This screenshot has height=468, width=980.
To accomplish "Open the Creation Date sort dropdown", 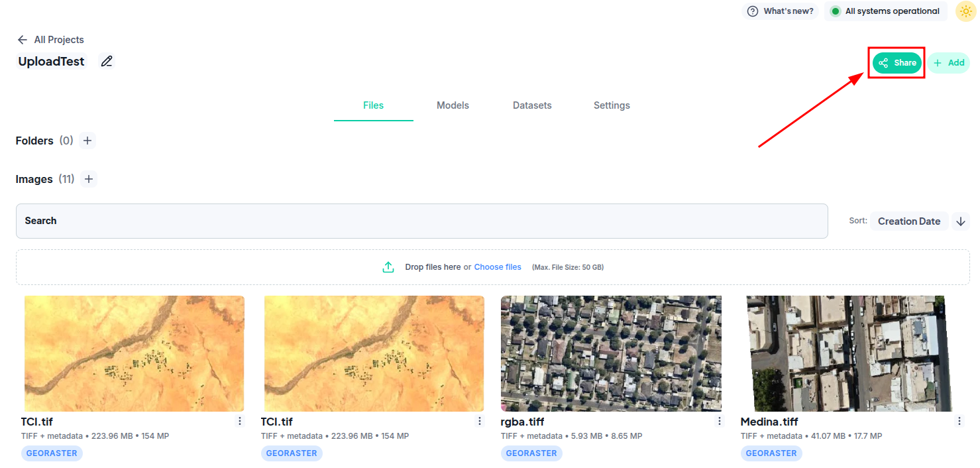I will point(909,221).
